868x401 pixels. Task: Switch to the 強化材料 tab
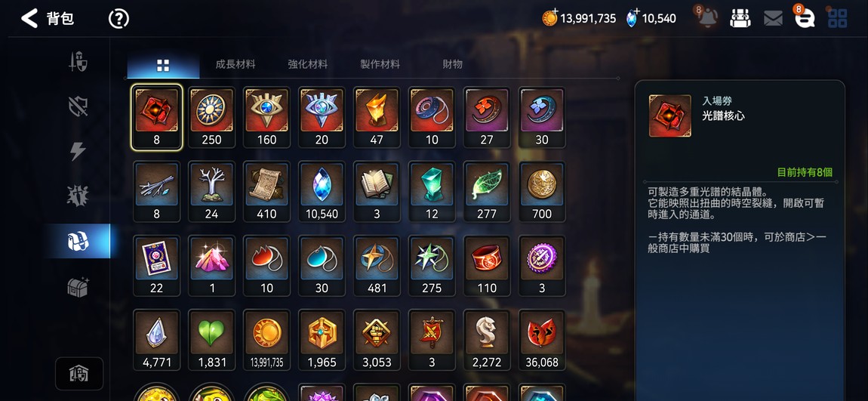click(x=308, y=64)
